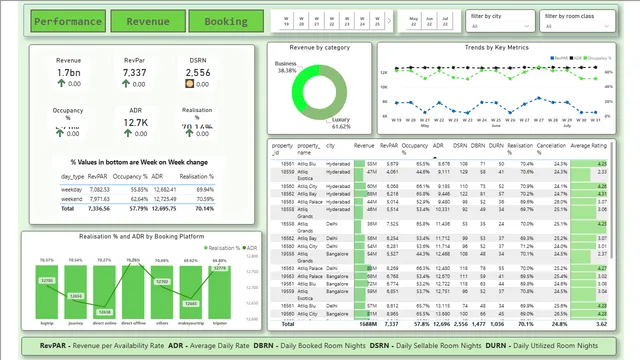Viewport: 640px width, 360px height.
Task: Click the makeyourtrip bar
Action: (x=191, y=292)
